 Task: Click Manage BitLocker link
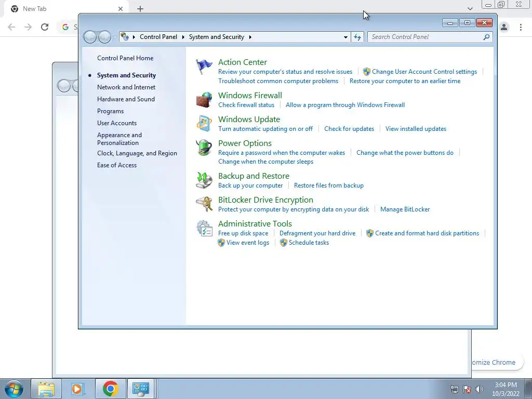point(405,209)
